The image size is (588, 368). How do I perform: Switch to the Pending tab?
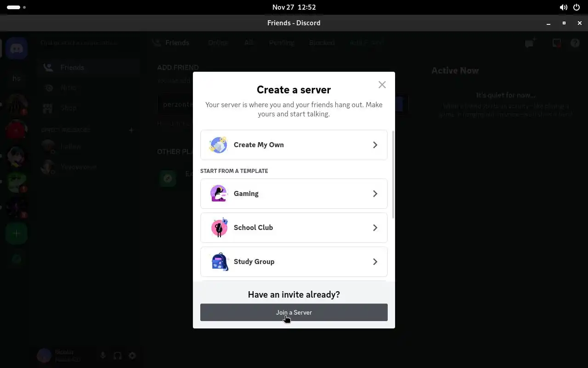(282, 42)
